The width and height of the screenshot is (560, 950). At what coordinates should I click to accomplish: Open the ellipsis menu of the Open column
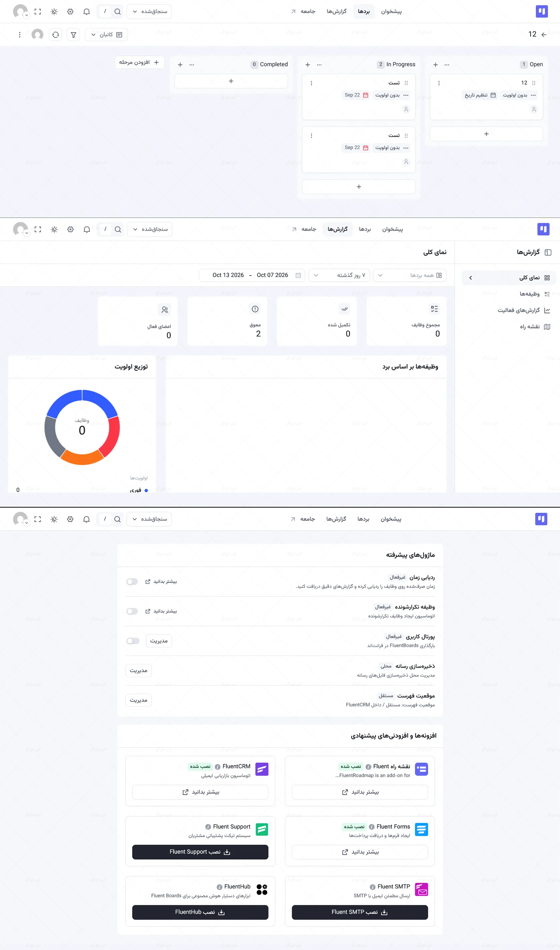[x=447, y=65]
